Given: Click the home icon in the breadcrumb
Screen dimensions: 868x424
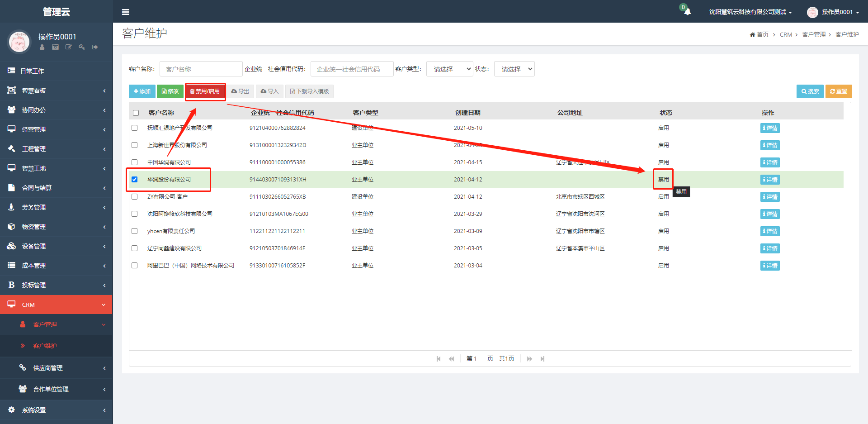Looking at the screenshot, I should click(752, 35).
